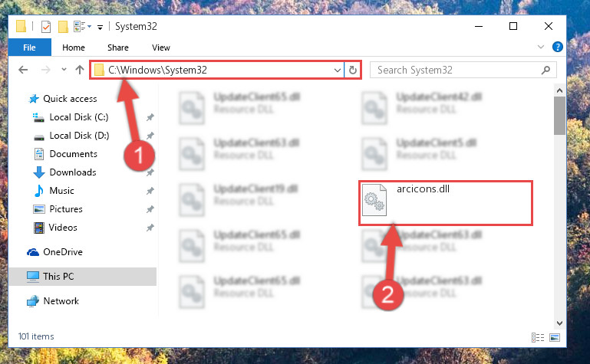The height and width of the screenshot is (364, 590).
Task: Select the arcicons.dll file
Action: coord(446,203)
